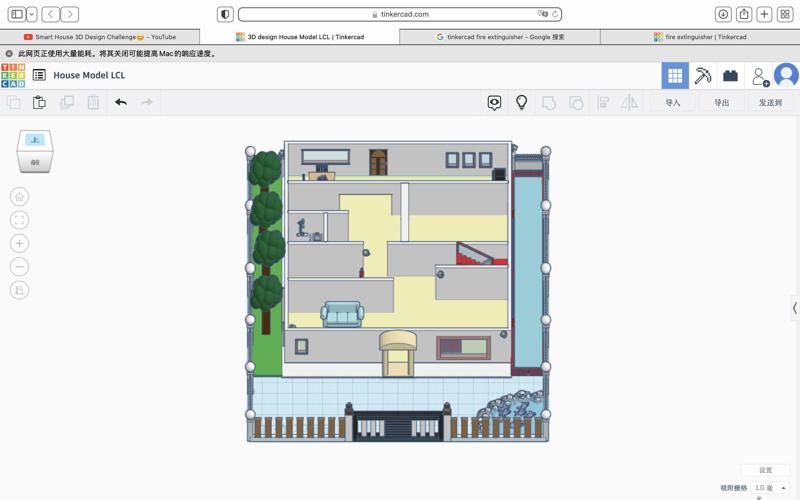Click the Mirror tool icon

coord(629,103)
